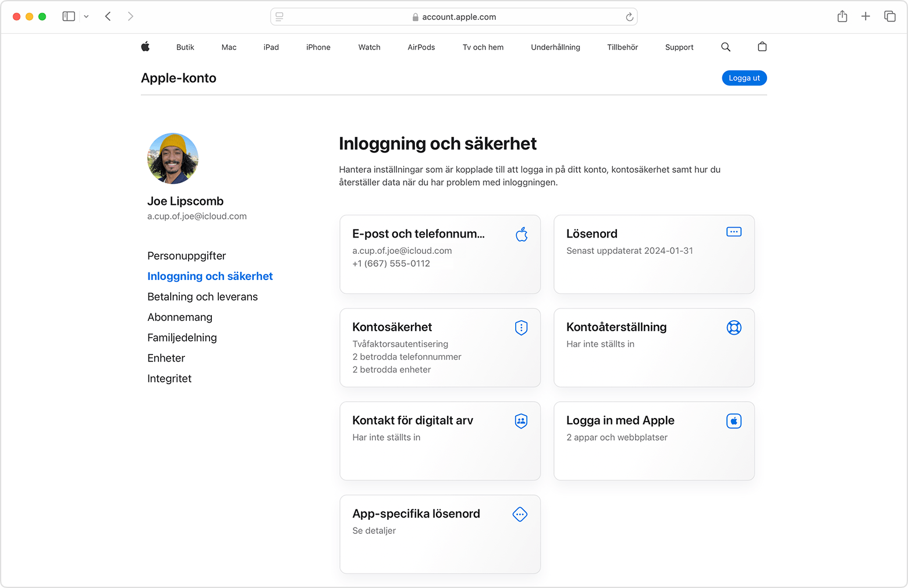Click the Apple-konto page title
Image resolution: width=908 pixels, height=588 pixels.
[179, 78]
